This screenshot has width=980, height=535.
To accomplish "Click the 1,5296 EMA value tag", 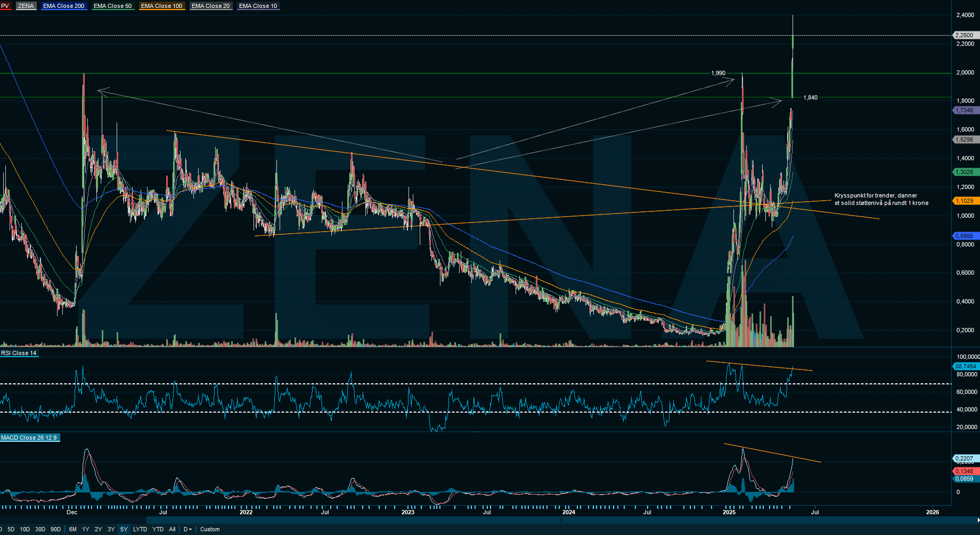I will (x=965, y=139).
